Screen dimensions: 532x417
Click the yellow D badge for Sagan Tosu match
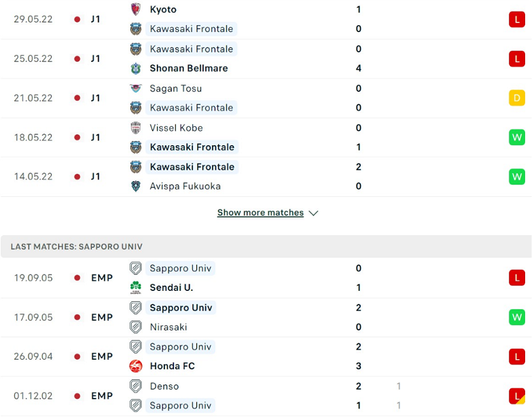[x=517, y=98]
